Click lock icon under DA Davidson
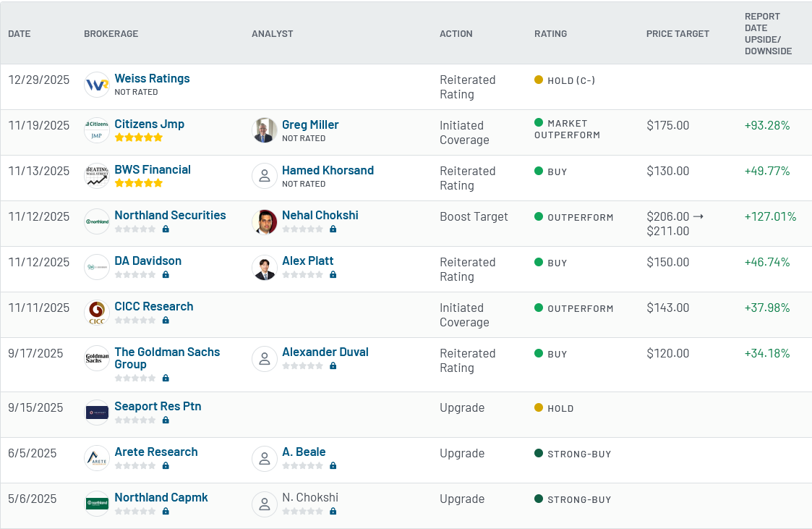Screen dimensions: 812x529 click(166, 274)
